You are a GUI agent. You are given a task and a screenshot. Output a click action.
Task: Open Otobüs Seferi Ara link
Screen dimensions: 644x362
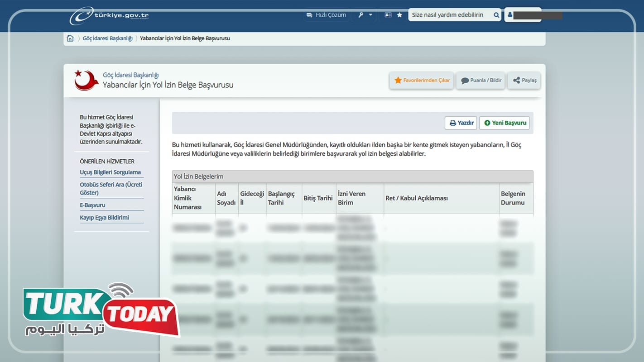(111, 188)
